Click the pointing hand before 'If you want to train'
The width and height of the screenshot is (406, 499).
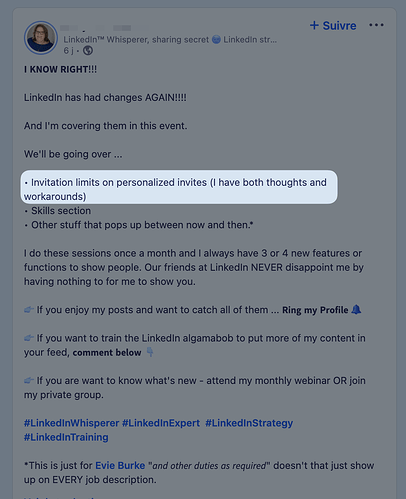[29, 338]
